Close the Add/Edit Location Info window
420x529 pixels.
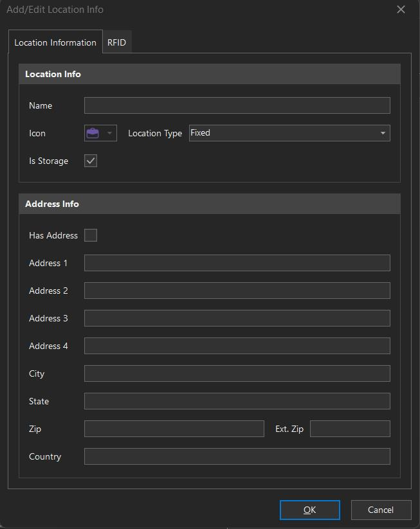click(x=401, y=10)
